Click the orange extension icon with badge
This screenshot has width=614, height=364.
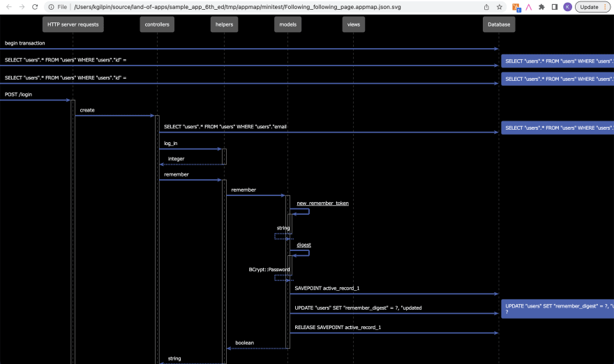[516, 8]
